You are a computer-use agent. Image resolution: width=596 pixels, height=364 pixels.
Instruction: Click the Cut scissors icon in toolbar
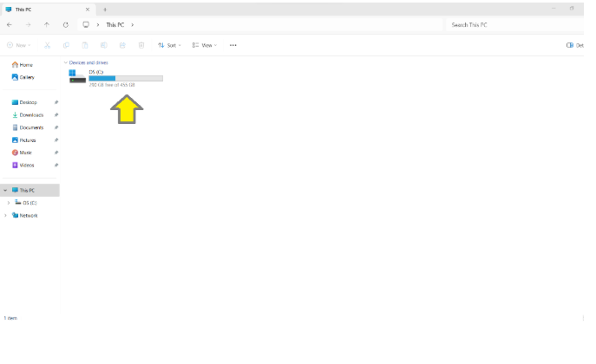pyautogui.click(x=47, y=45)
